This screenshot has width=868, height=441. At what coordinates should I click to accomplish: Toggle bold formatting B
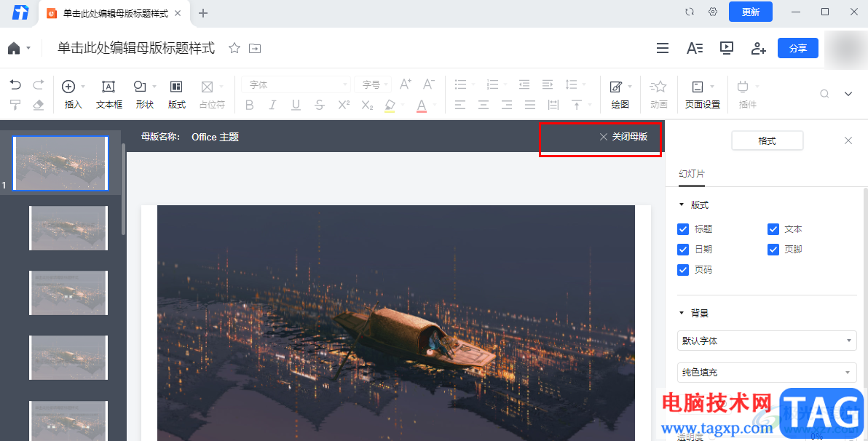coord(250,105)
